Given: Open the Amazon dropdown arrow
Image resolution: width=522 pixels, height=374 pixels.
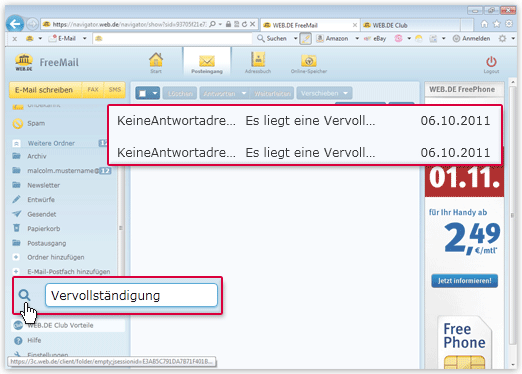Looking at the screenshot, I should tap(357, 39).
